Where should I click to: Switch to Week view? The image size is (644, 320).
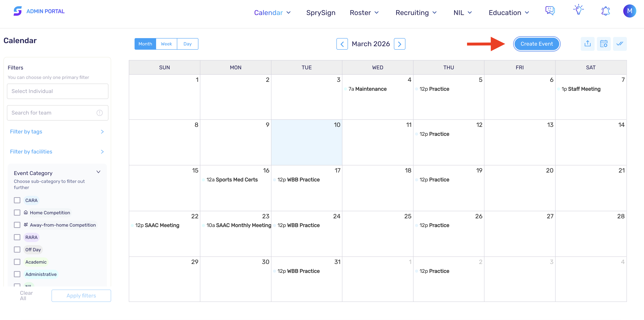166,44
